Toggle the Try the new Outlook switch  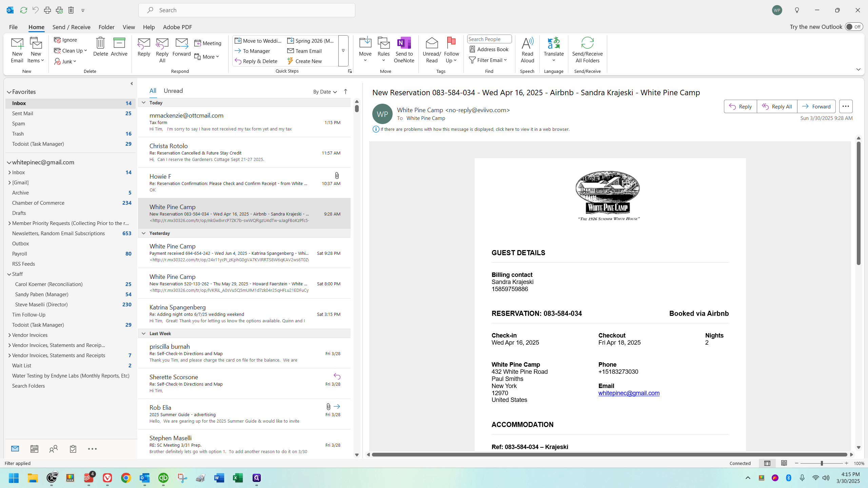pos(853,27)
